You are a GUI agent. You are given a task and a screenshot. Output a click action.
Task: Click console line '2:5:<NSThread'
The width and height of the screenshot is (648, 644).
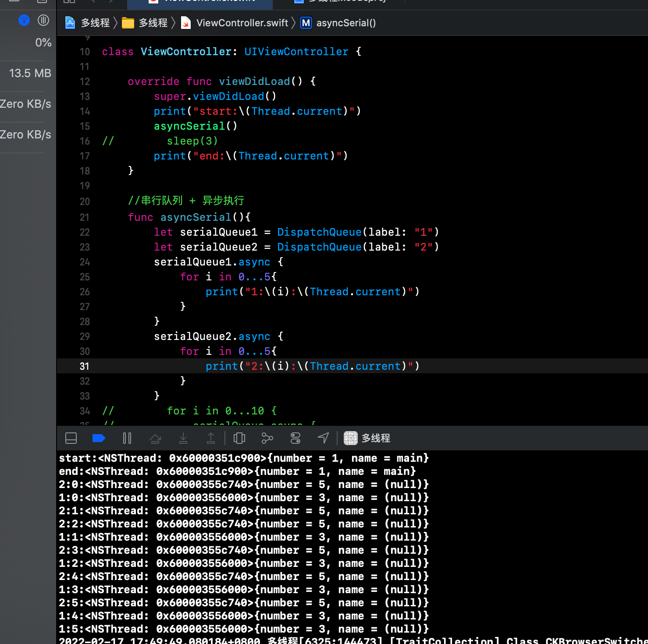(244, 603)
